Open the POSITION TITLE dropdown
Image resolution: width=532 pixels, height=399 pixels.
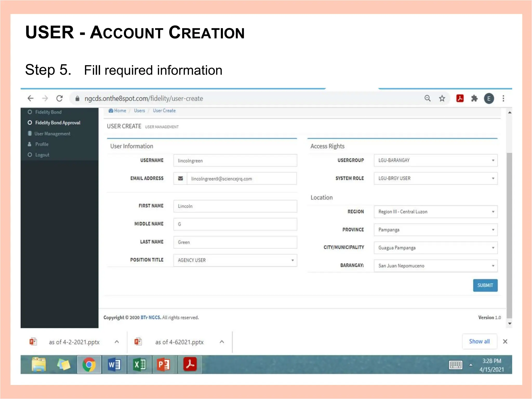[235, 260]
